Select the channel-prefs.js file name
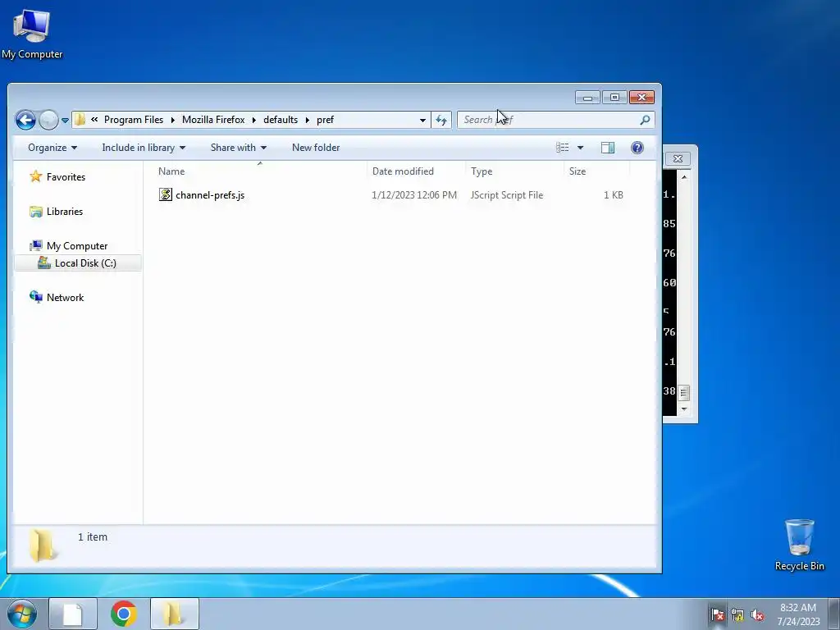Viewport: 840px width, 630px height. click(210, 195)
